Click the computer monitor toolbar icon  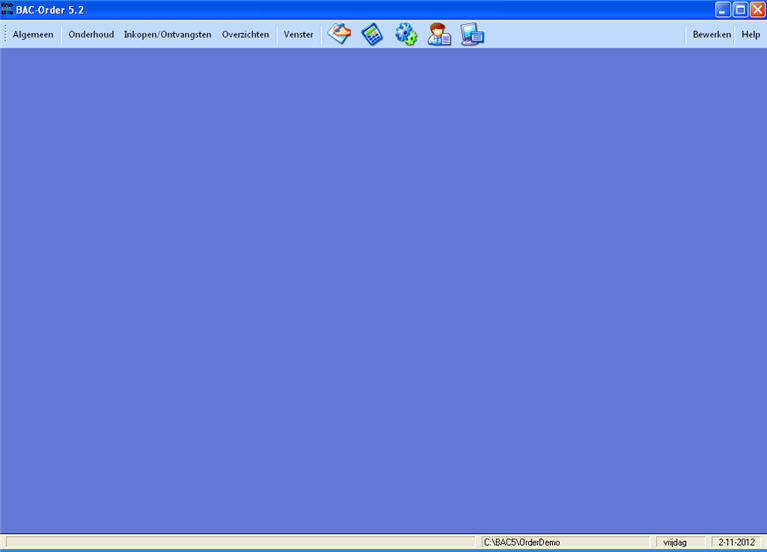pyautogui.click(x=472, y=35)
